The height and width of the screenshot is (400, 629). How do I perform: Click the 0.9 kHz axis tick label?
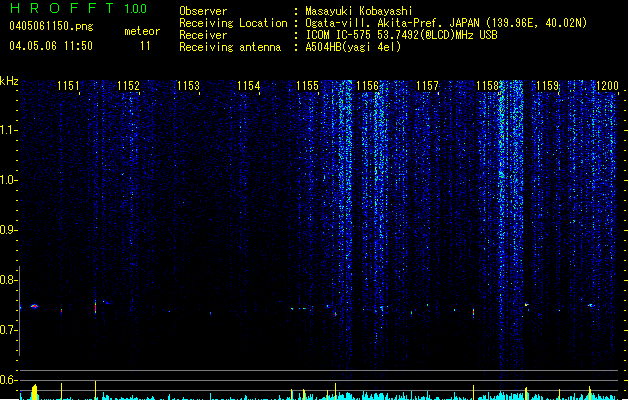click(x=7, y=230)
